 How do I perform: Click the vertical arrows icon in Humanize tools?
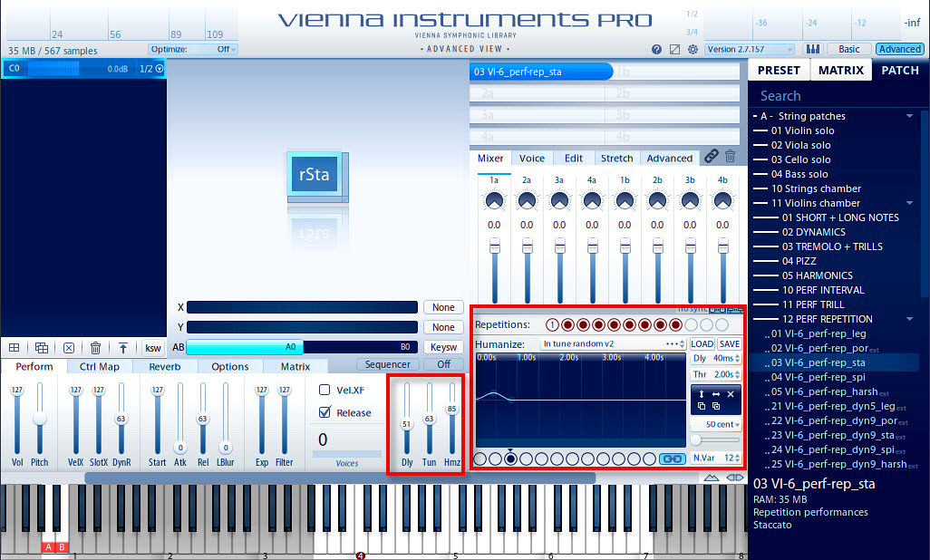(x=701, y=394)
